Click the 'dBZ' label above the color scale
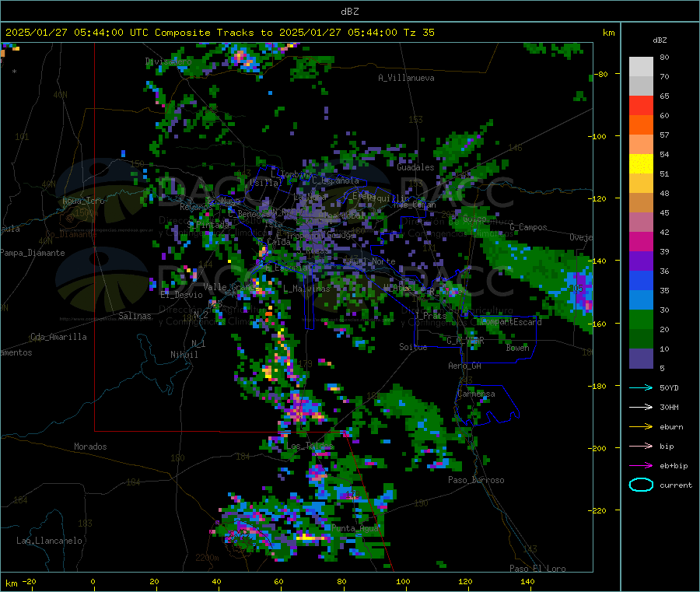Image resolution: width=700 pixels, height=592 pixels. [660, 40]
